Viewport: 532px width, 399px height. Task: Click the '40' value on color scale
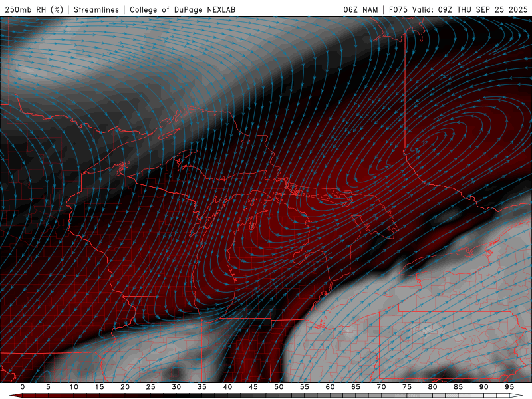point(227,387)
